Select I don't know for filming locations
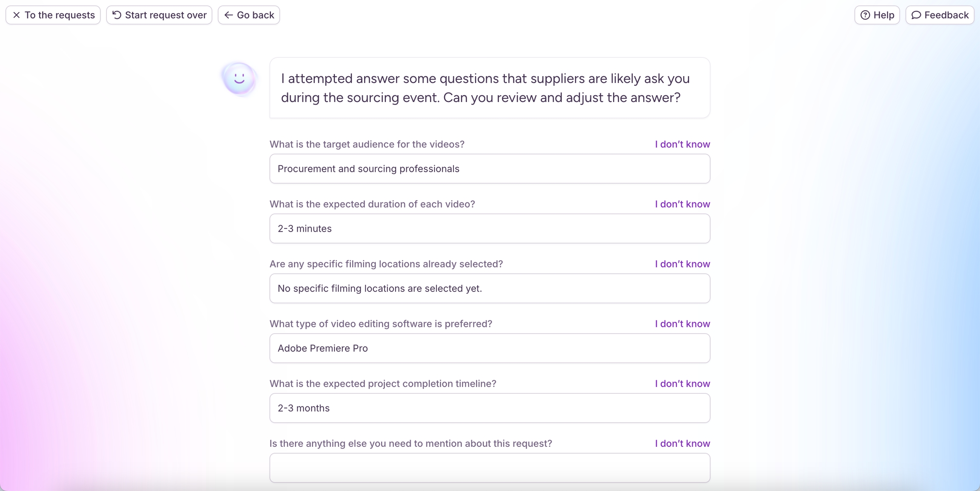 [682, 264]
